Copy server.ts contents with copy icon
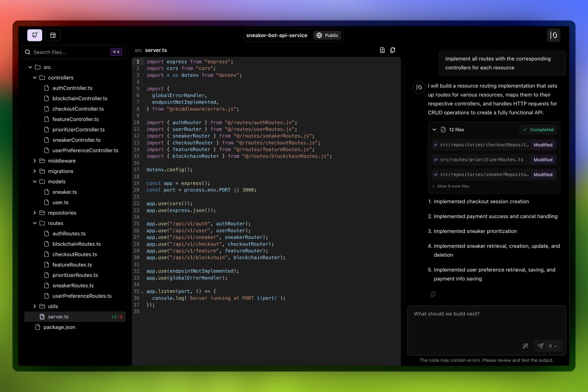The height and width of the screenshot is (392, 588). [x=393, y=50]
